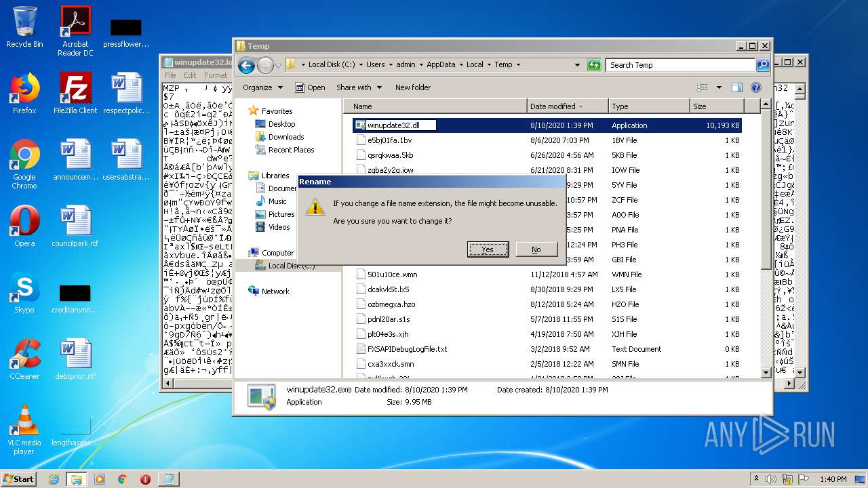Focus the Search Temp input box
868x488 pixels.
click(680, 65)
